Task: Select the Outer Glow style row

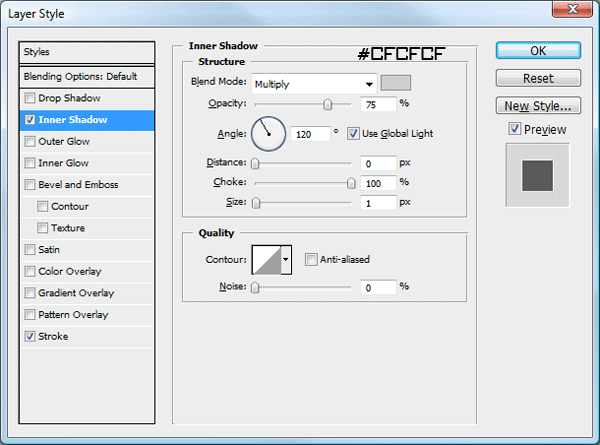Action: (x=87, y=142)
